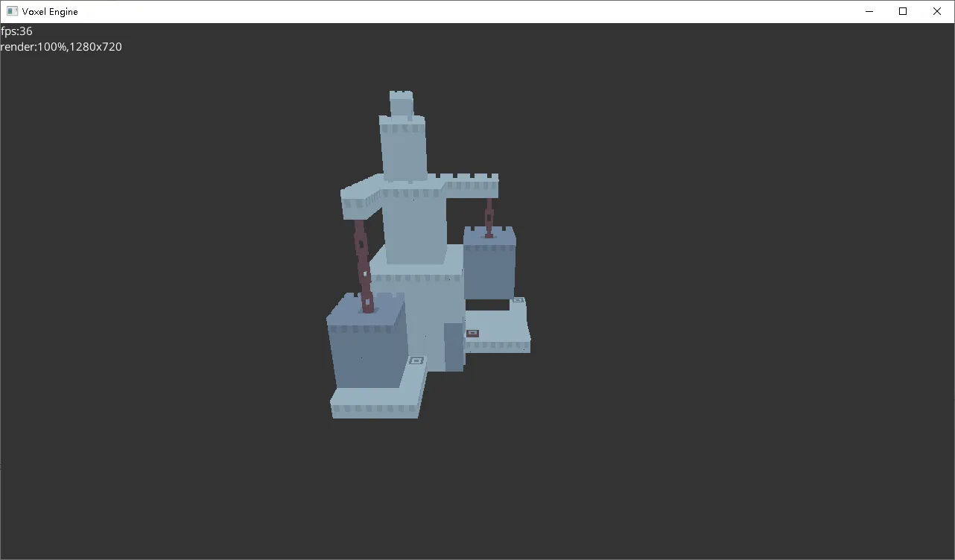The width and height of the screenshot is (955, 560).
Task: Click the small turret atop the tower
Action: (x=401, y=104)
